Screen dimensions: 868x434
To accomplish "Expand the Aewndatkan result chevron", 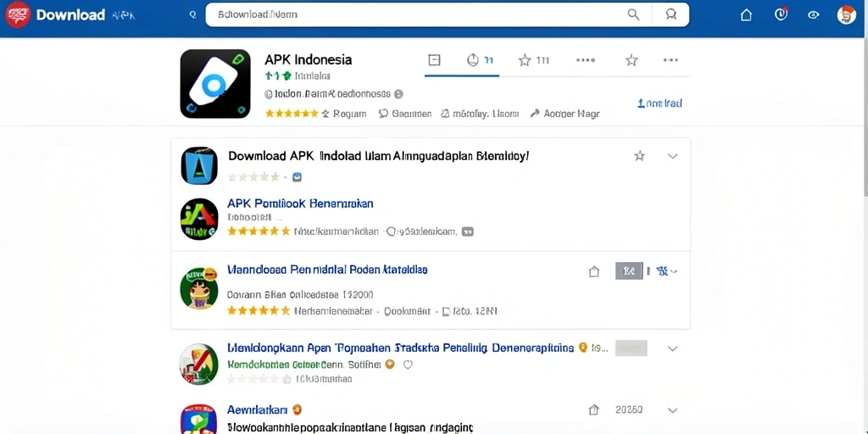I will (x=672, y=410).
